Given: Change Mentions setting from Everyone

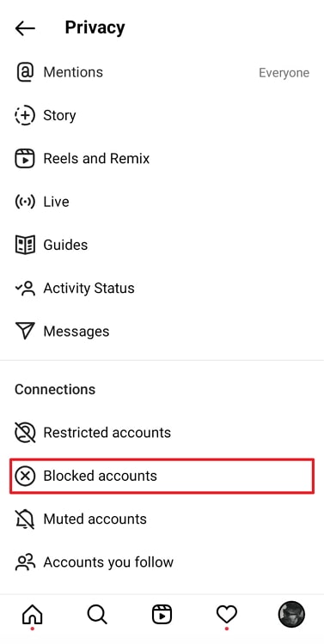Looking at the screenshot, I should click(x=284, y=73).
